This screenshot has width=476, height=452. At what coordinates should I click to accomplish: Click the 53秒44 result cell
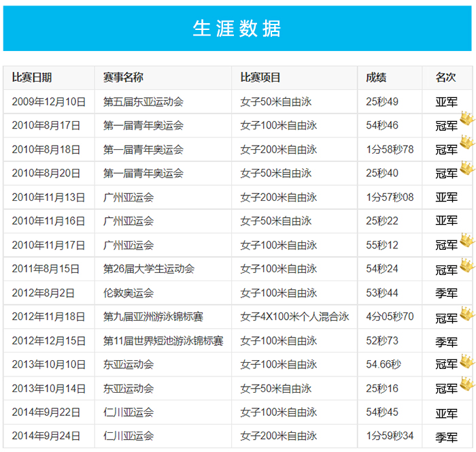pos(382,293)
